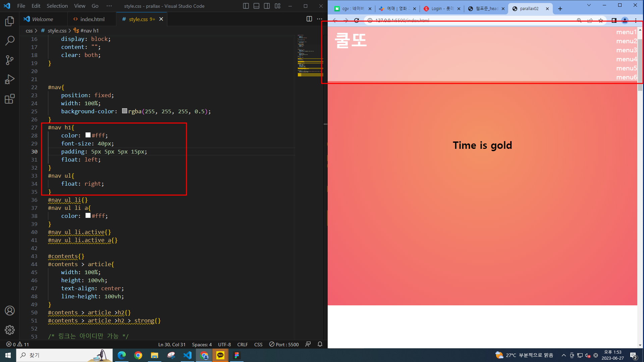This screenshot has width=644, height=362.
Task: Click the rgba background-color swatch on line 25
Action: click(124, 111)
